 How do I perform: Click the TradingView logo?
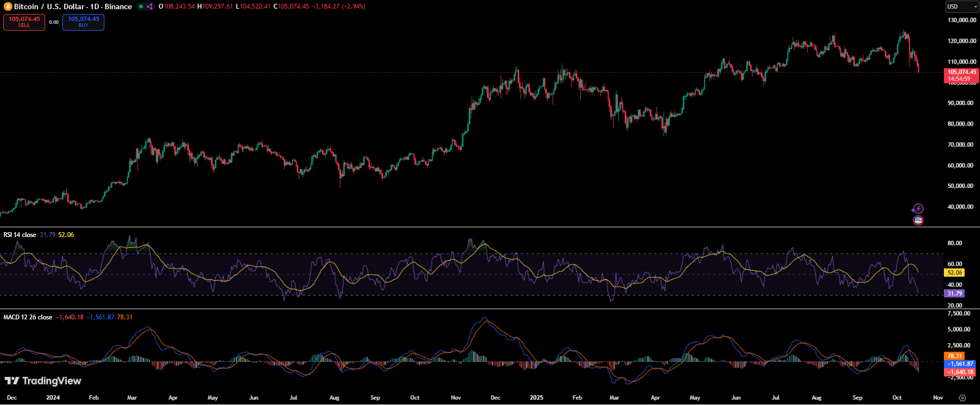43,381
